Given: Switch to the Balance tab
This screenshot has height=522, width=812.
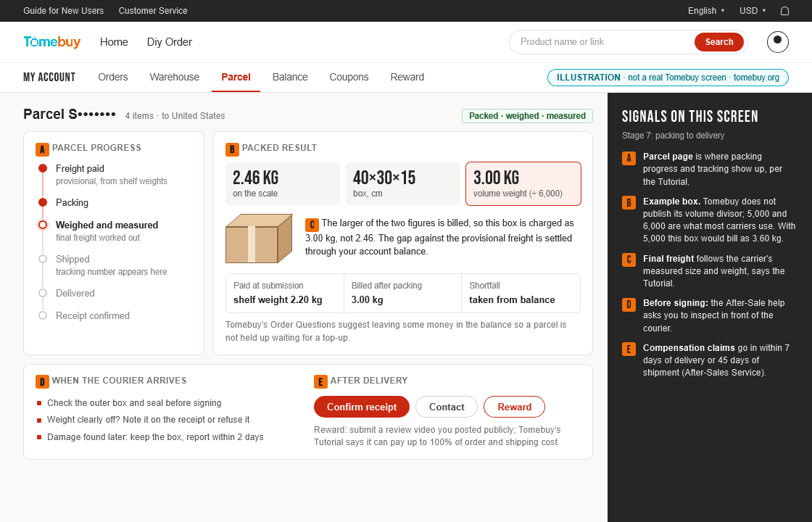Looking at the screenshot, I should point(290,77).
